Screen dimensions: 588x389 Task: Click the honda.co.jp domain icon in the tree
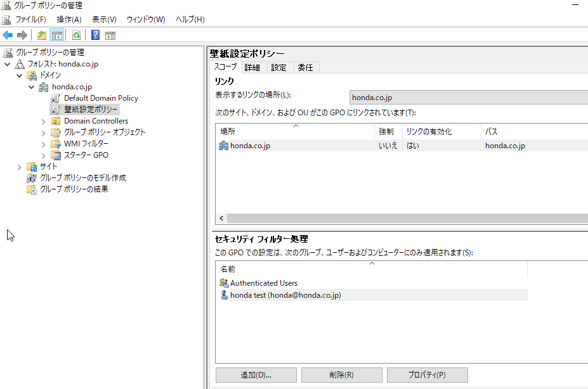point(44,87)
